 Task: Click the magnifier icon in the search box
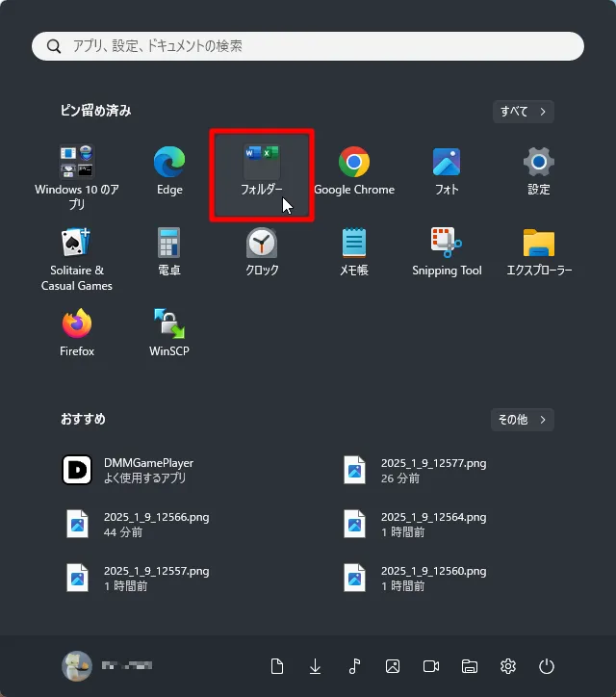coord(54,46)
